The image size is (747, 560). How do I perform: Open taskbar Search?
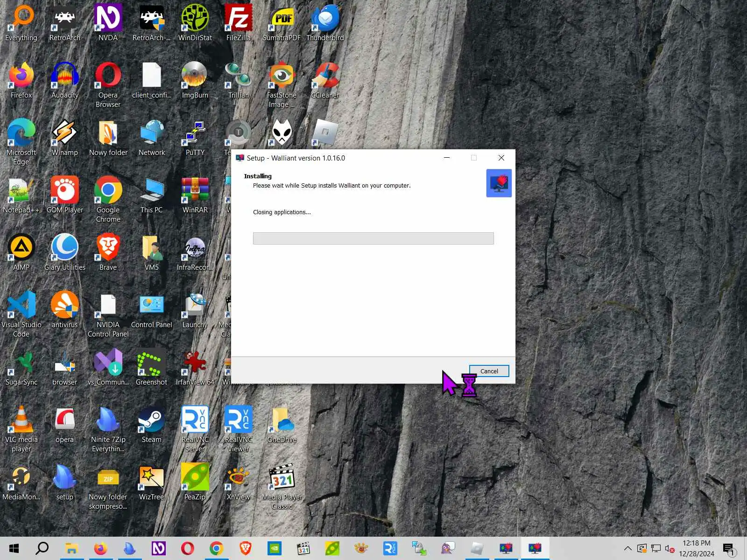click(x=42, y=548)
